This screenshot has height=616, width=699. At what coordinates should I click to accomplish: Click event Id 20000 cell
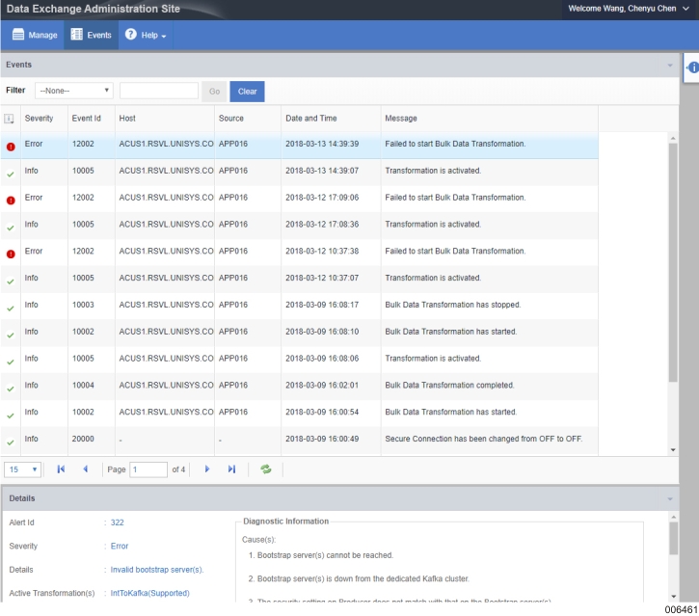click(x=83, y=439)
